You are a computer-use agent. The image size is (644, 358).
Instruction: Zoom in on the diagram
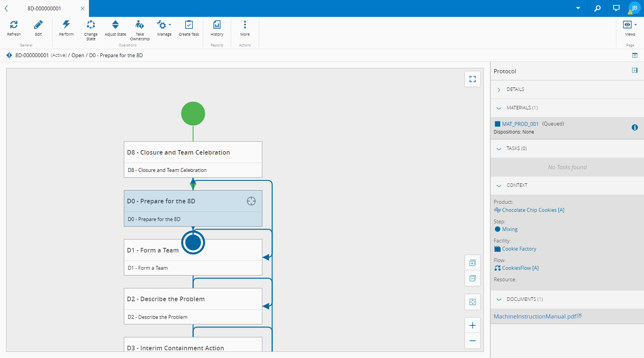pyautogui.click(x=473, y=325)
